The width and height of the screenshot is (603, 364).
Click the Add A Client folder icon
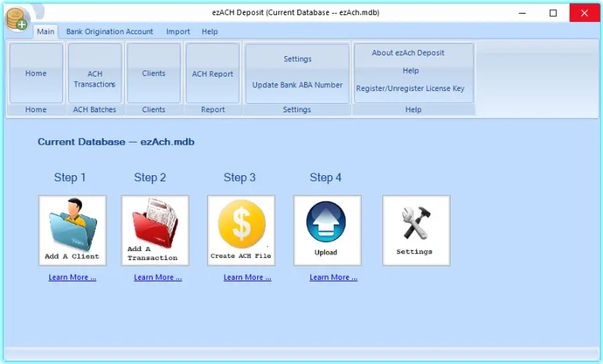click(72, 231)
